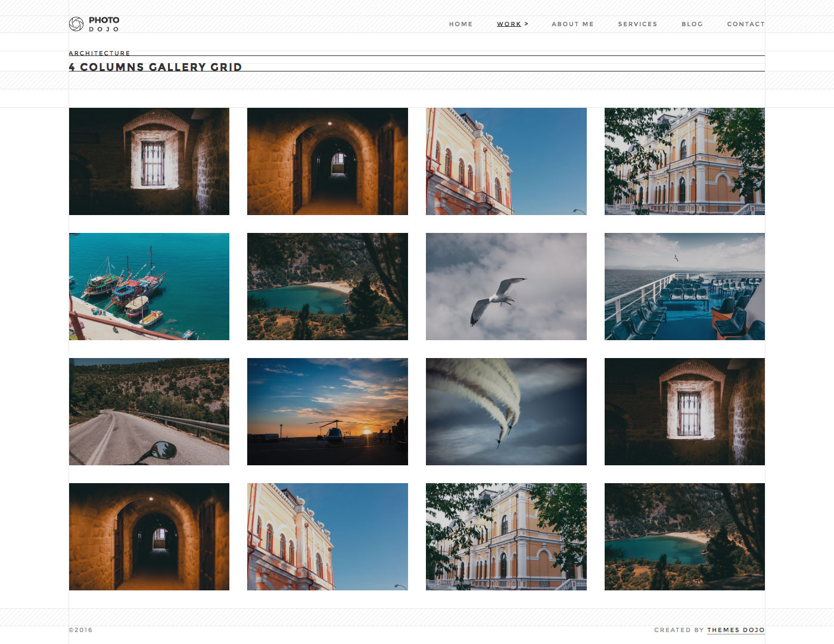Open the Work menu item
This screenshot has height=644, width=834.
pyautogui.click(x=509, y=24)
